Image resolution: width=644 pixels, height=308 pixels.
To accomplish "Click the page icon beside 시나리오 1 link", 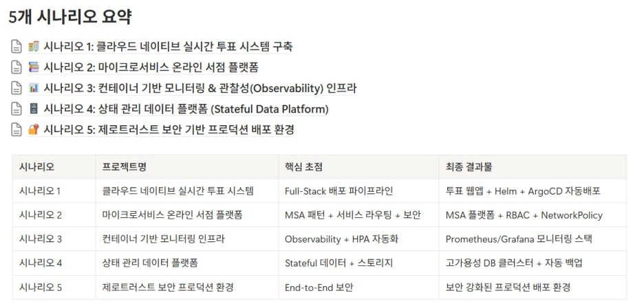I will [x=16, y=47].
